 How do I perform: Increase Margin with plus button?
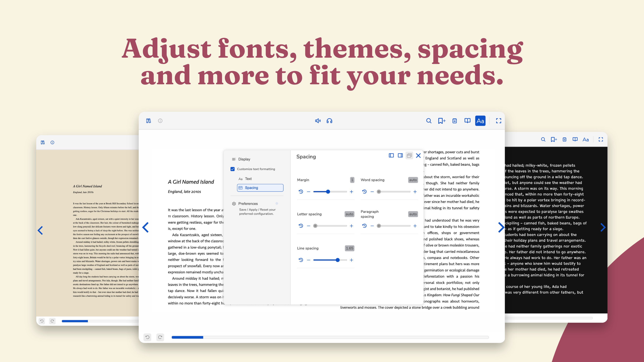[x=352, y=192]
